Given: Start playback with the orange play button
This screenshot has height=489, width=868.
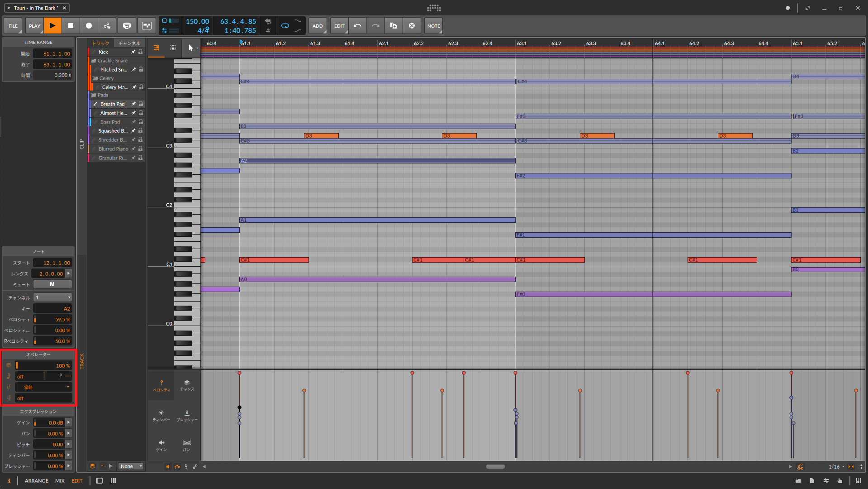Looking at the screenshot, I should click(52, 26).
